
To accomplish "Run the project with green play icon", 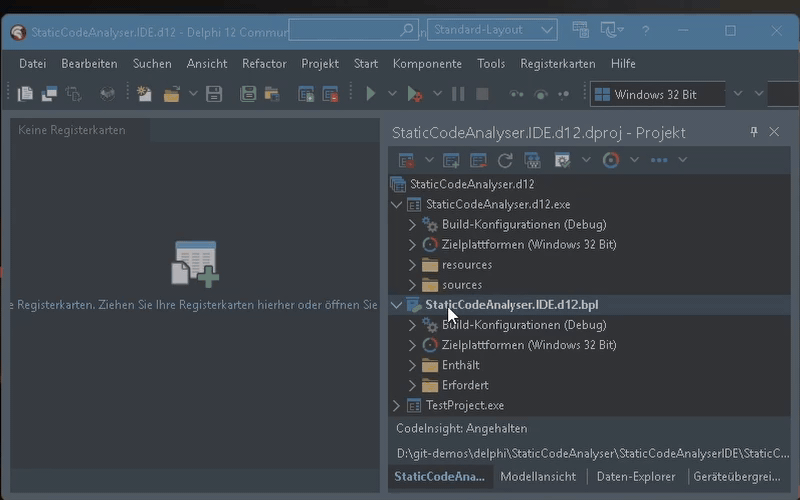I will 371,94.
